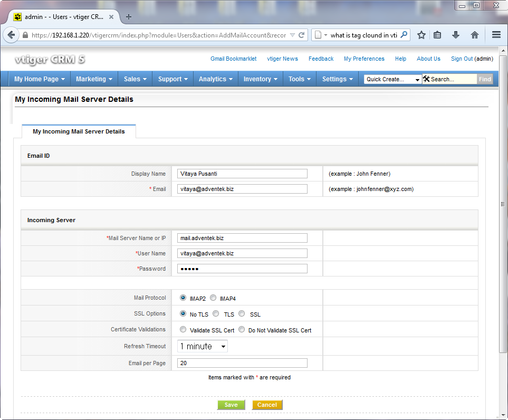Choose the TLS option for SSL
Image resolution: width=508 pixels, height=420 pixels.
(216, 314)
